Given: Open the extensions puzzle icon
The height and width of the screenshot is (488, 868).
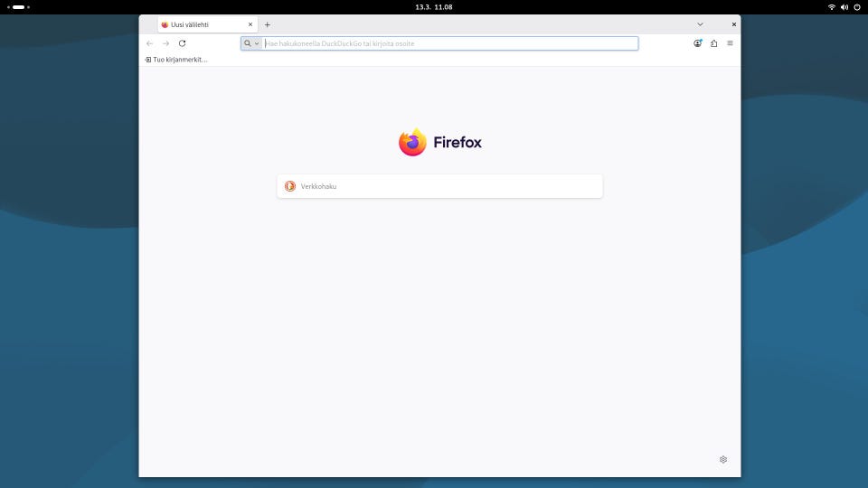Looking at the screenshot, I should pyautogui.click(x=714, y=43).
